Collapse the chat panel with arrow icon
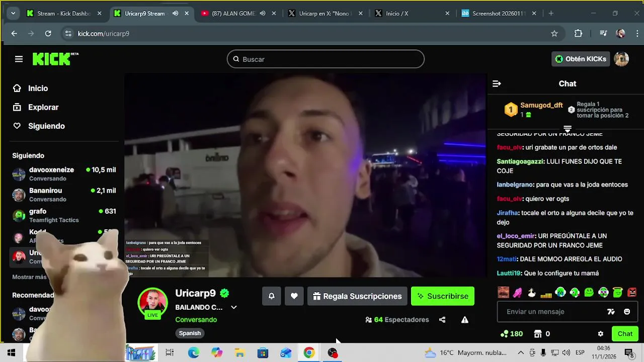This screenshot has width=644, height=362. (x=497, y=83)
